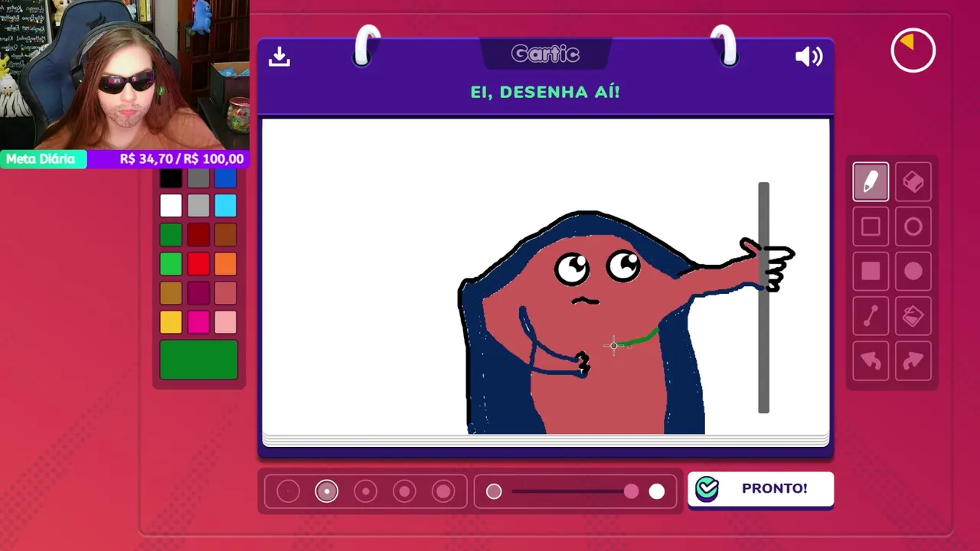Click the faded dot at opacity slider start
Screen dimensions: 980x551
(494, 491)
